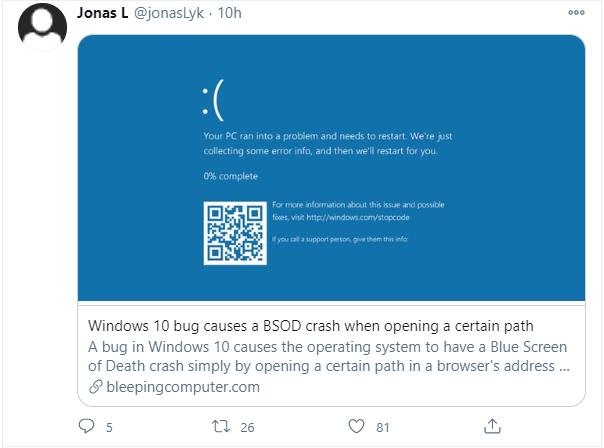This screenshot has height=448, width=604.
Task: Click the retweet count of 26
Action: pyautogui.click(x=247, y=428)
